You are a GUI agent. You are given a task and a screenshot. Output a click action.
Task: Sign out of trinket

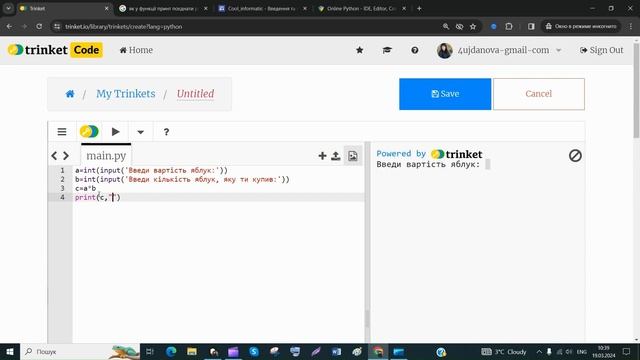tap(602, 50)
